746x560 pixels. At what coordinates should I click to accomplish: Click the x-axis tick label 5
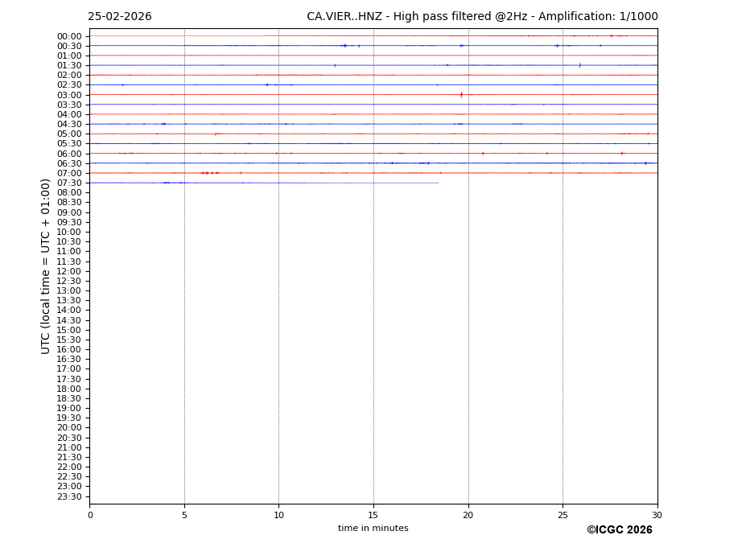184,516
